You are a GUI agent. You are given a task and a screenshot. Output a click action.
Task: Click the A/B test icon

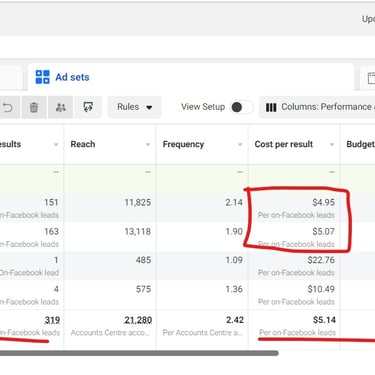pos(88,107)
